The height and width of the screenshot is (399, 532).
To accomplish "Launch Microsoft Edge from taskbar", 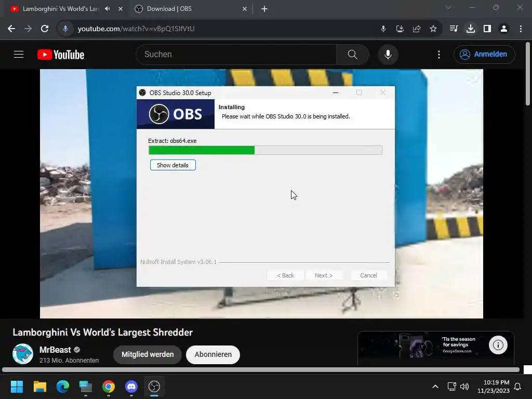I will pos(63,387).
